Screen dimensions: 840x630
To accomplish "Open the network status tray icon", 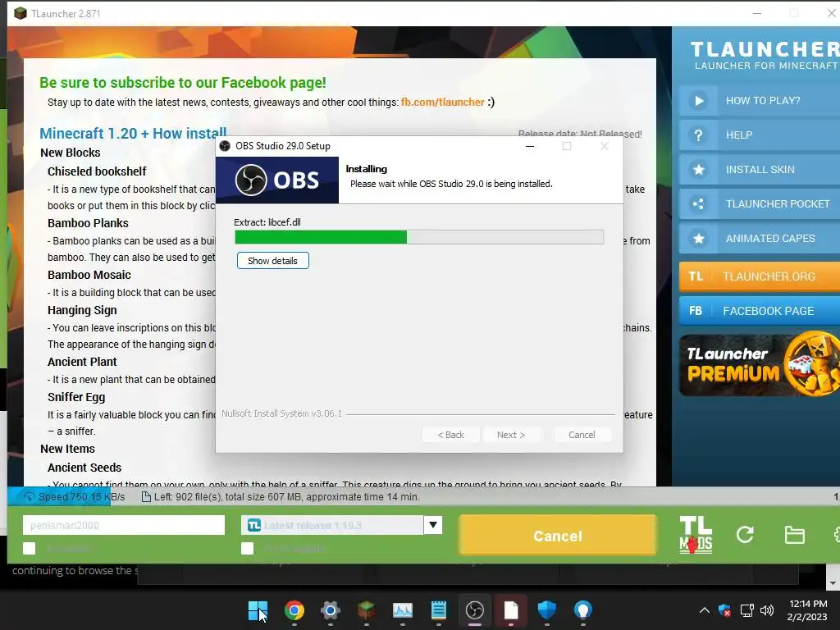I will click(x=746, y=610).
